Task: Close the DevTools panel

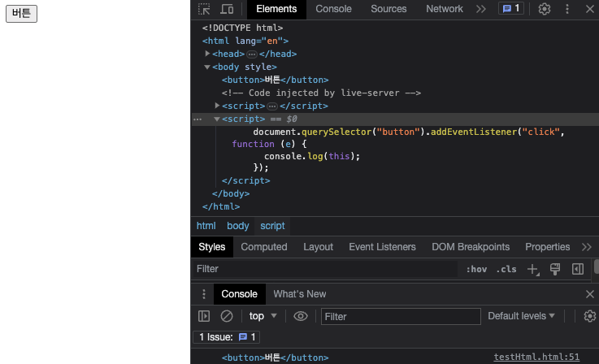Action: [x=590, y=9]
